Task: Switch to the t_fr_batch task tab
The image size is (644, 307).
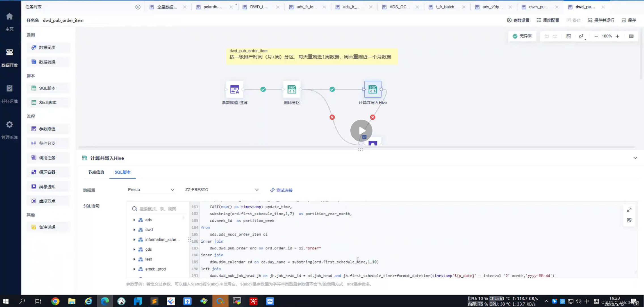Action: pyautogui.click(x=445, y=7)
